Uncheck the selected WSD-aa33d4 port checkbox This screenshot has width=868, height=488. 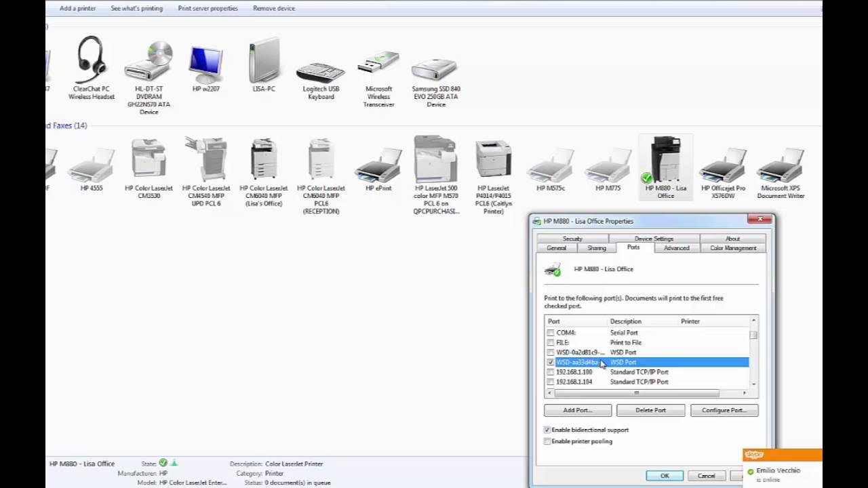click(x=550, y=363)
